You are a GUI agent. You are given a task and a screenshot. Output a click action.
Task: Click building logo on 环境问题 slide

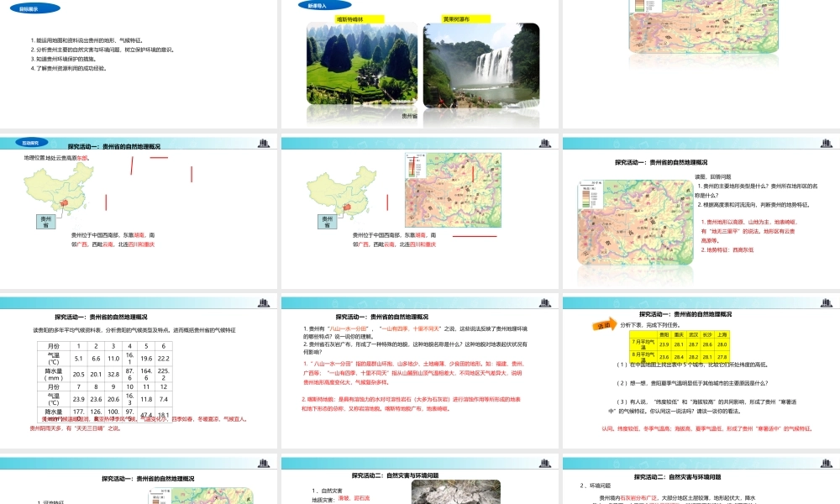point(827,463)
